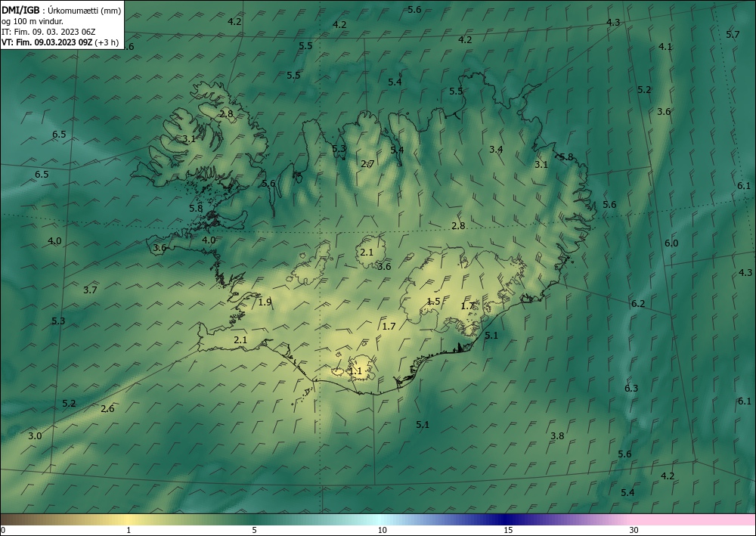This screenshot has height=536, width=756.
Task: Click the 3.4 value in northeast Iceland
Action: (496, 150)
